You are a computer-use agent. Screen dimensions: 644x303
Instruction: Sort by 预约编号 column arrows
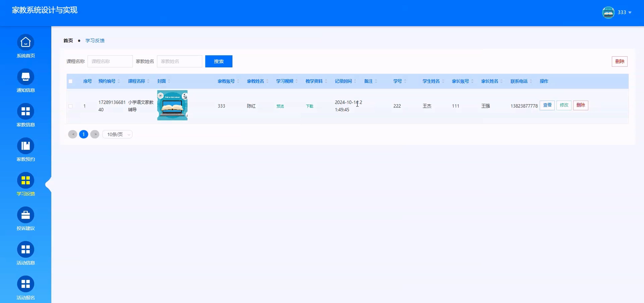119,81
